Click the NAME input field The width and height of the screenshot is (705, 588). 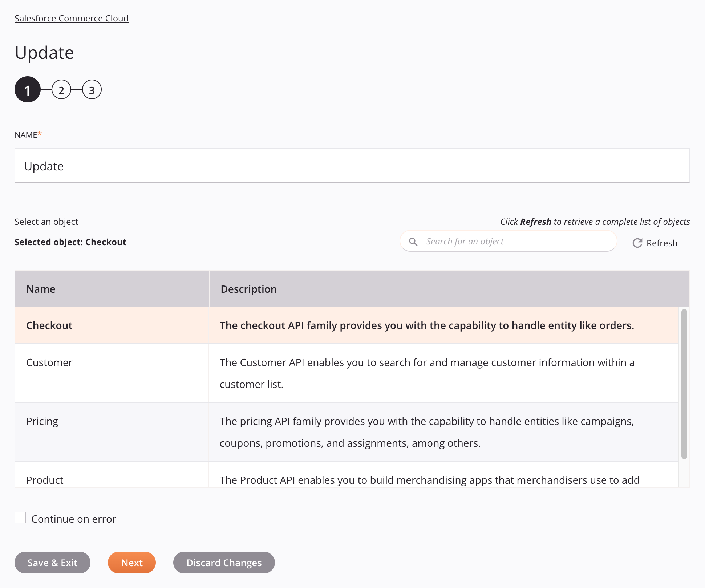point(352,166)
